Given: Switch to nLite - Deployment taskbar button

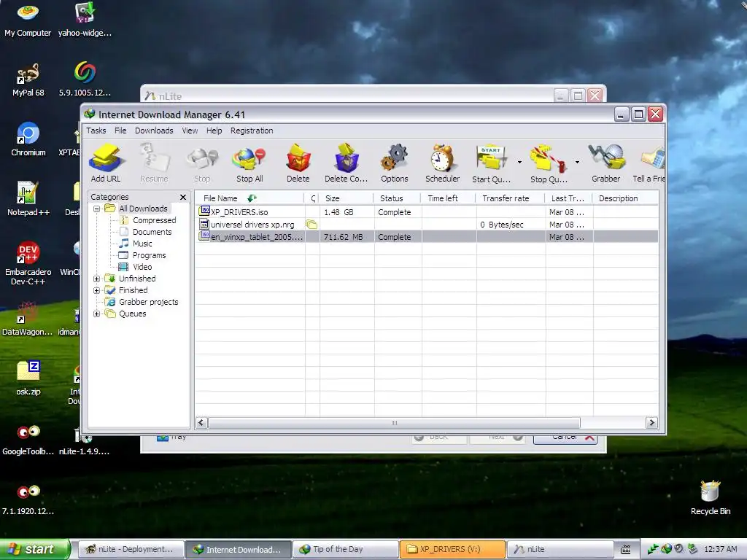Looking at the screenshot, I should coord(130,549).
